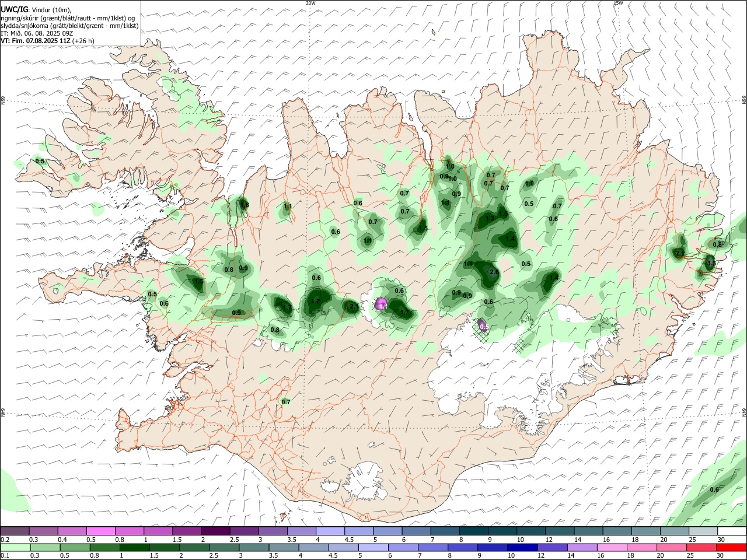
Task: Click the 'slydda/snjókoma' legend description line
Action: pos(69,26)
